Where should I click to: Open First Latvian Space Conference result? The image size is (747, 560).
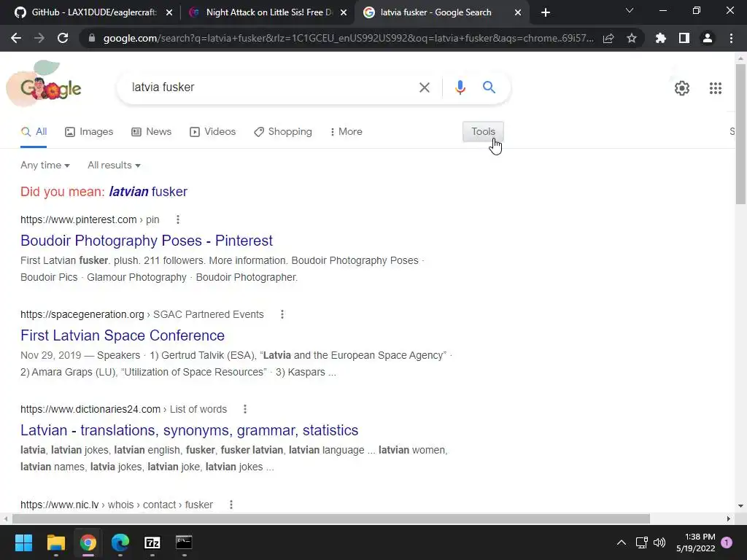(123, 335)
